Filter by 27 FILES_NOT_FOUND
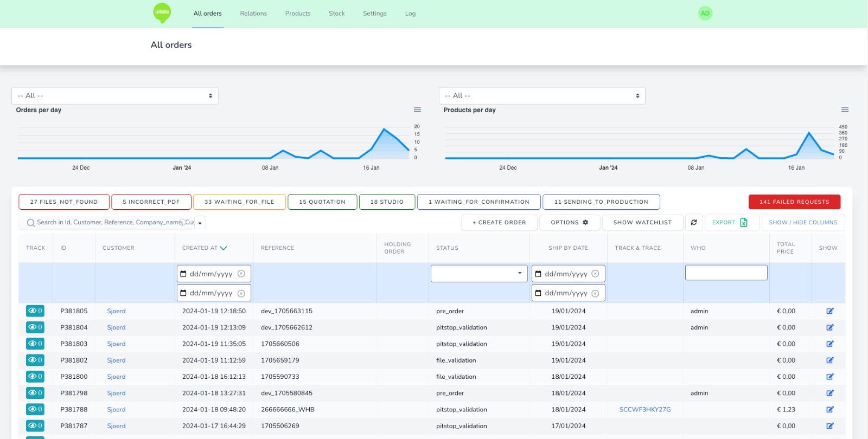868x439 pixels. tap(64, 202)
